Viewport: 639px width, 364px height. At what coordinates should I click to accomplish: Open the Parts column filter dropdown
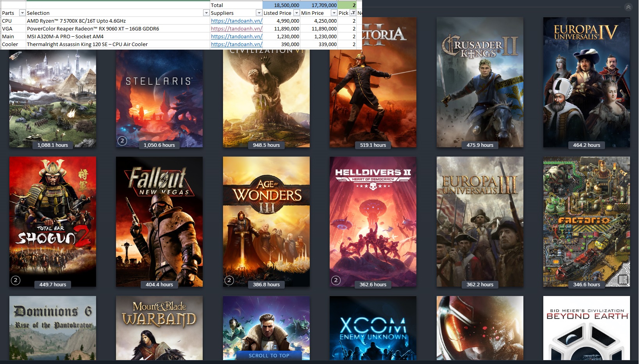pos(22,13)
